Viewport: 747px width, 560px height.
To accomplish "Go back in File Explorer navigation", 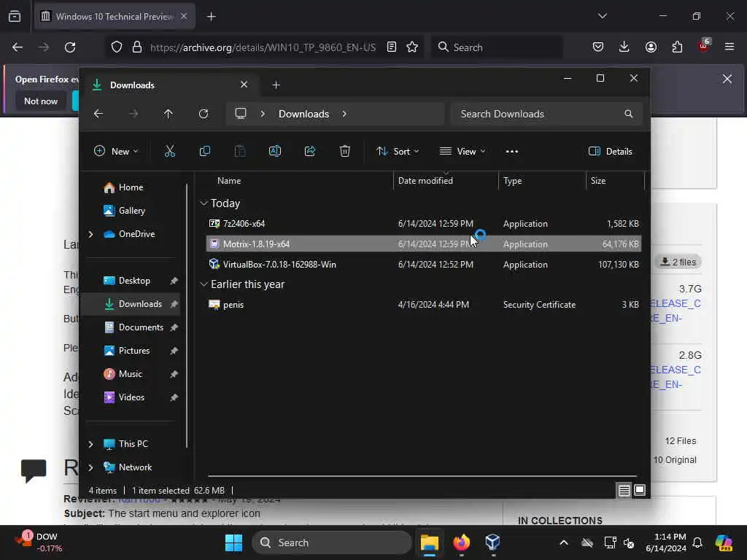I will click(x=98, y=114).
